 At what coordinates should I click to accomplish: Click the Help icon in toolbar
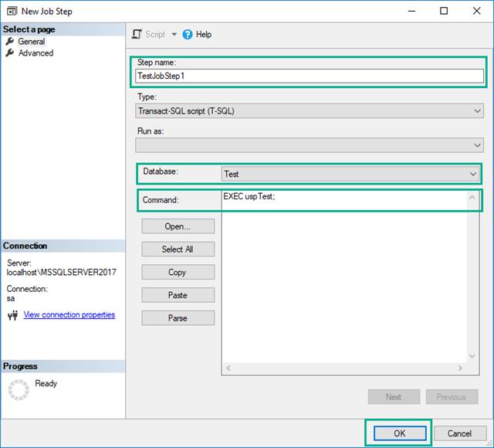click(188, 34)
